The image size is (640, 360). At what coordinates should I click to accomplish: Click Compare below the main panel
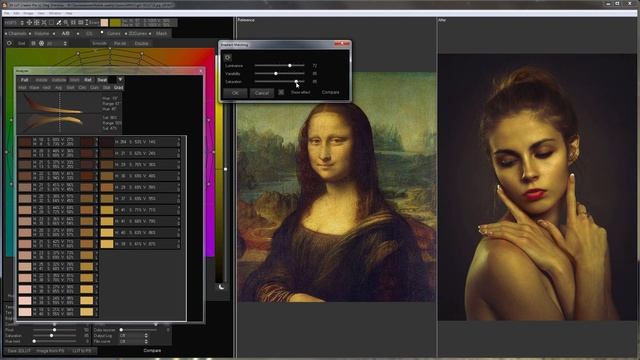[152, 351]
